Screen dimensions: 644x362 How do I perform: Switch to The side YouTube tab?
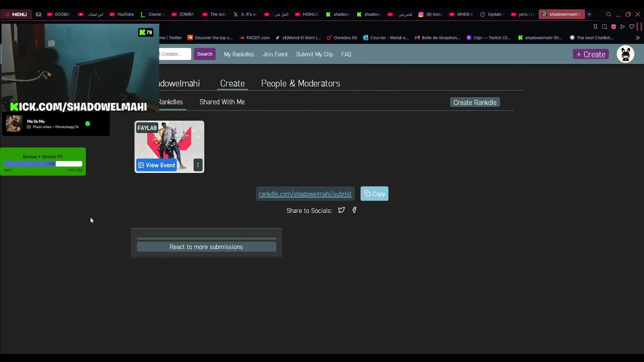click(x=214, y=14)
